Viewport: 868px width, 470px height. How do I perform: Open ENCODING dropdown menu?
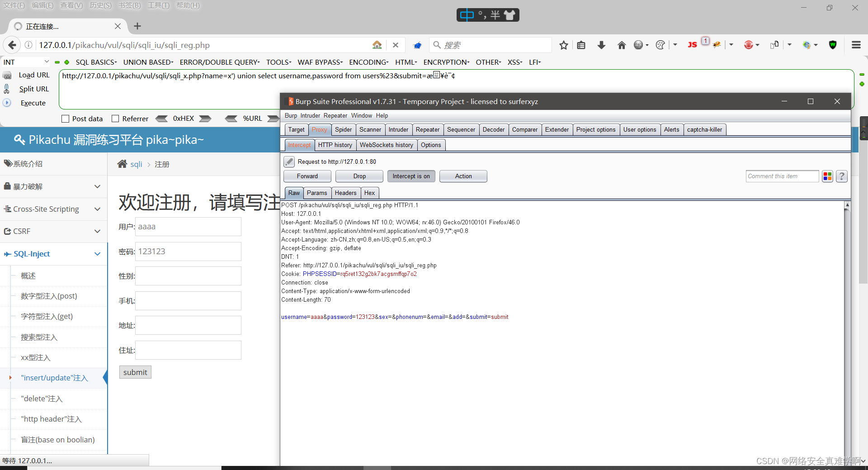coord(369,62)
